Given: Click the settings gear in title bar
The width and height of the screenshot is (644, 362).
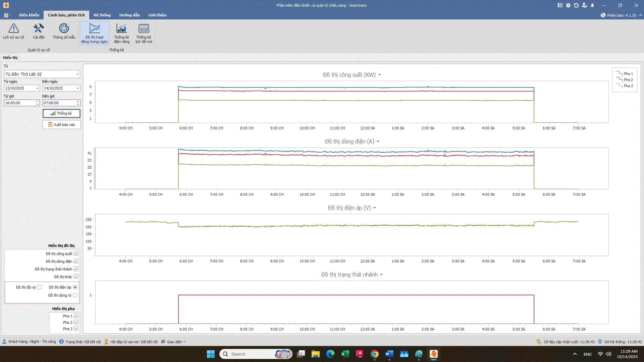Looking at the screenshot, I should [568, 5].
